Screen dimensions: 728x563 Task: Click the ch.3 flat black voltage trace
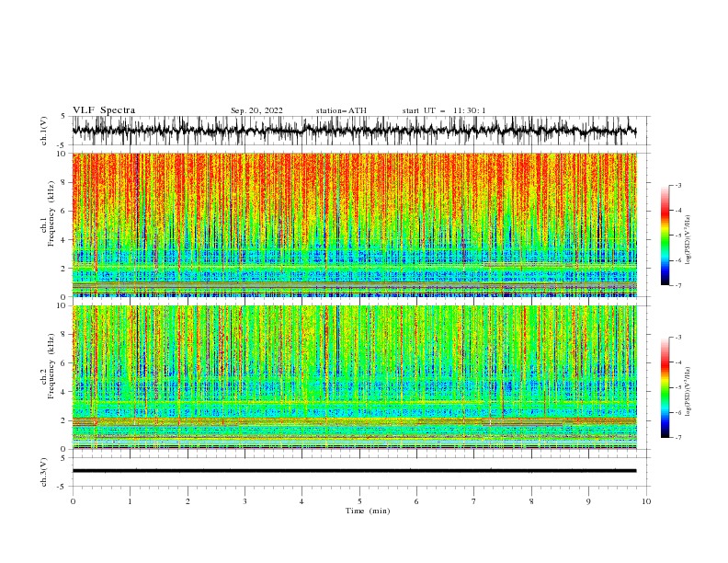(x=354, y=471)
